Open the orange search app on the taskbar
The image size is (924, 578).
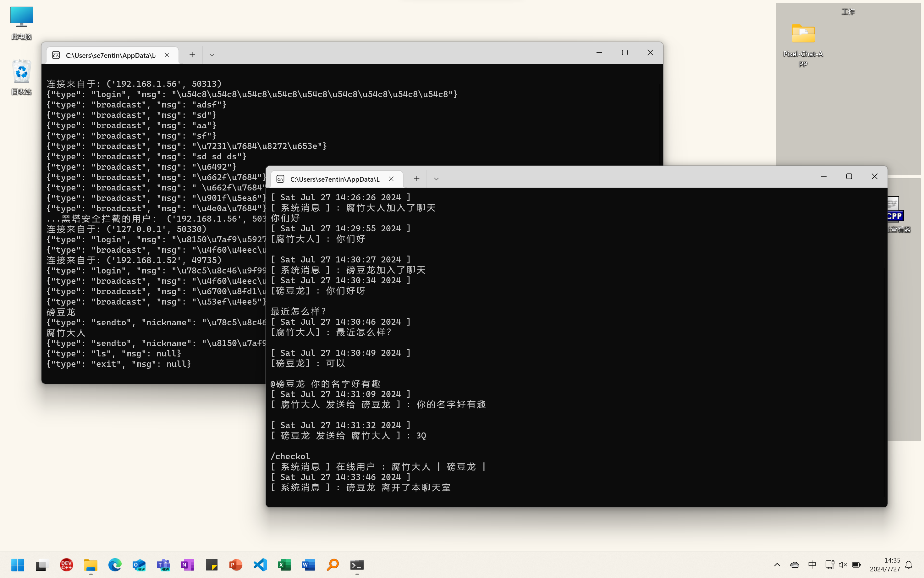tap(333, 564)
